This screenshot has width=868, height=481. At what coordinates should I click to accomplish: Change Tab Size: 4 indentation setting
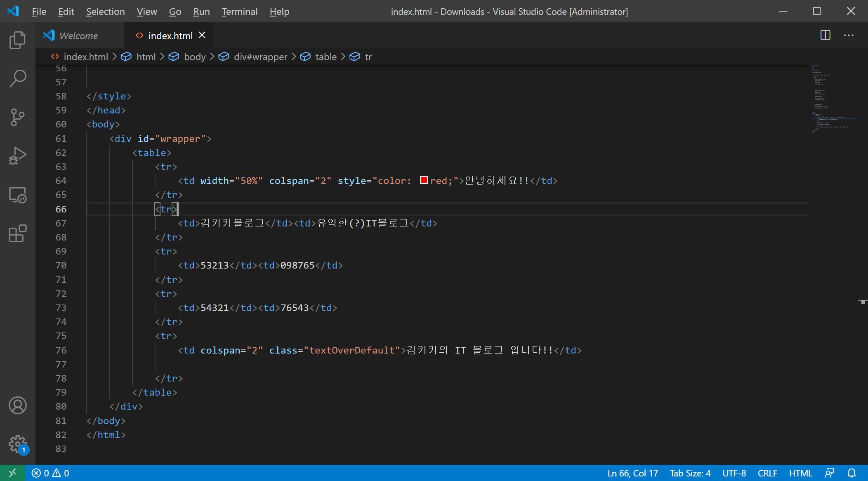[690, 473]
